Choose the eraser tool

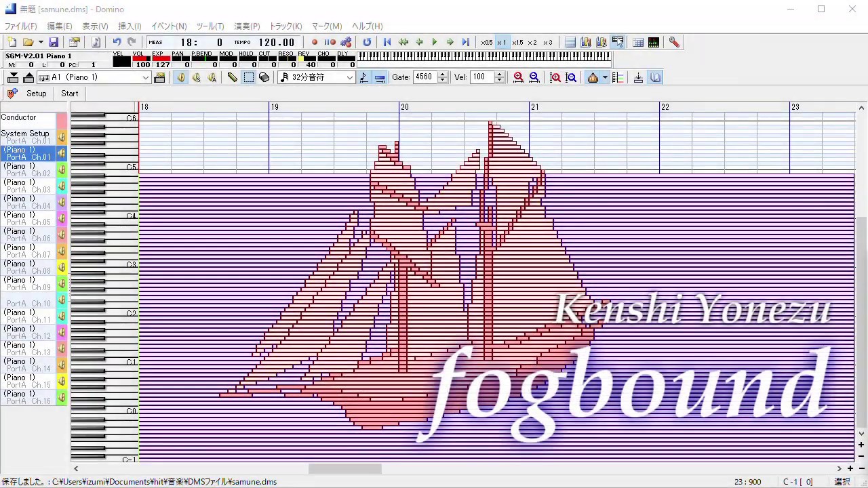click(264, 77)
